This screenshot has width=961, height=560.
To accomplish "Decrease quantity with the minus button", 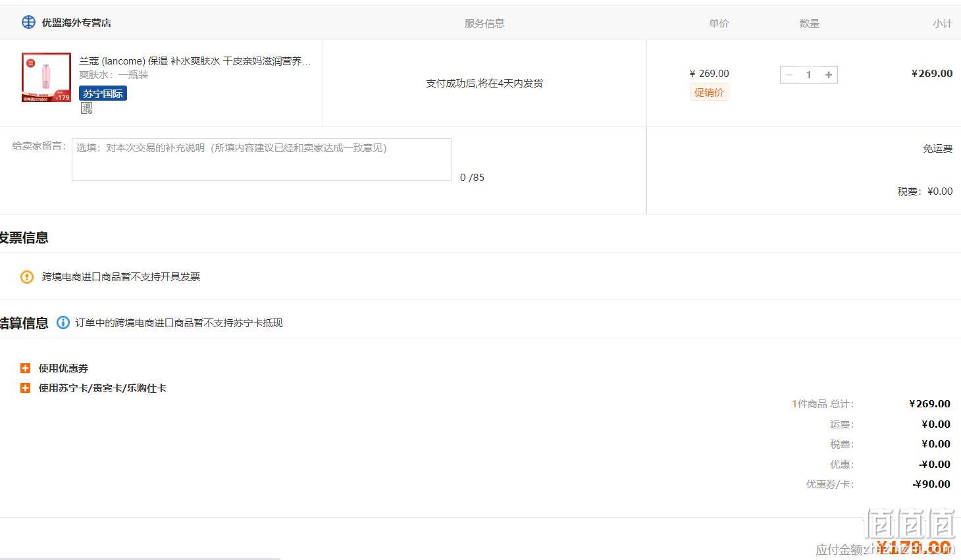I will tap(789, 74).
